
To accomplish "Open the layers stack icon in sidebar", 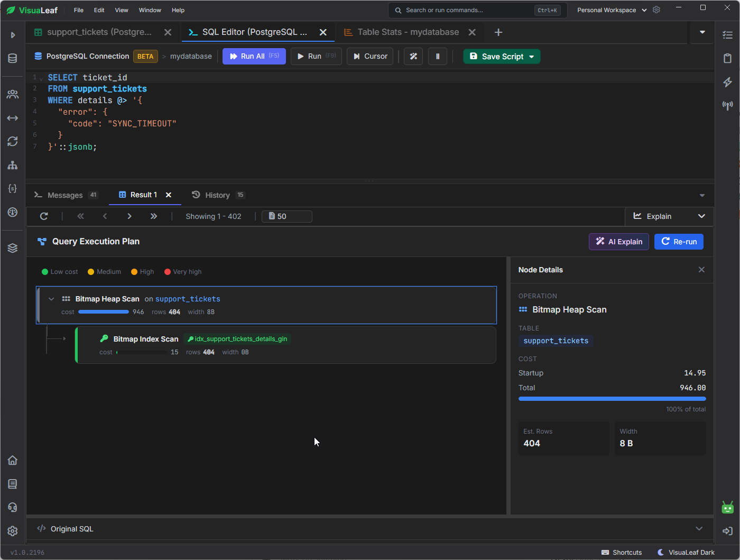I will (x=13, y=248).
